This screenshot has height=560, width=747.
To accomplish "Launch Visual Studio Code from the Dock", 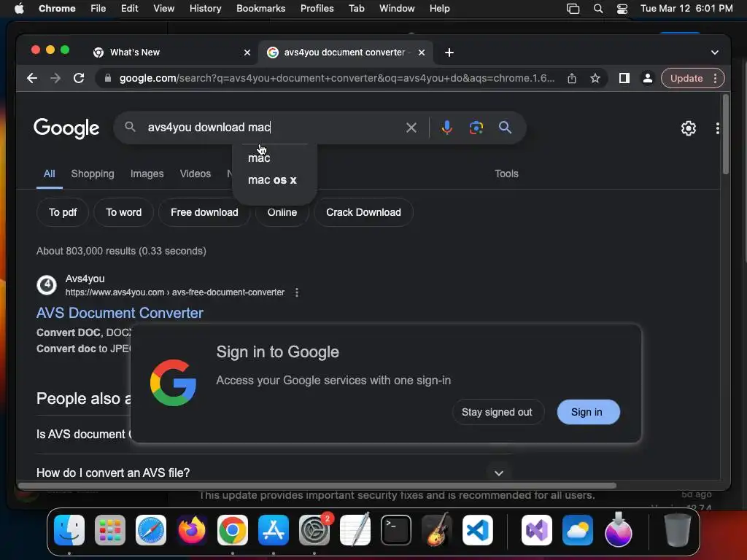I will (x=477, y=530).
